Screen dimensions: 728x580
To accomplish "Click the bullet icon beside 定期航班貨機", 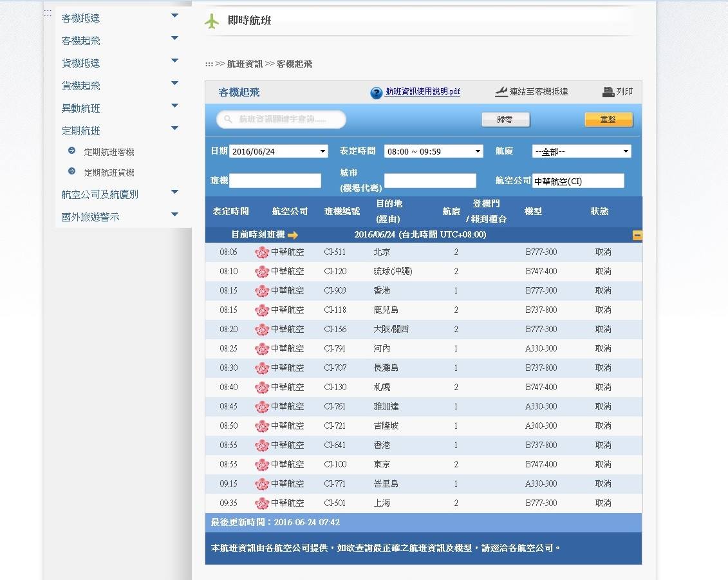I will 71,171.
